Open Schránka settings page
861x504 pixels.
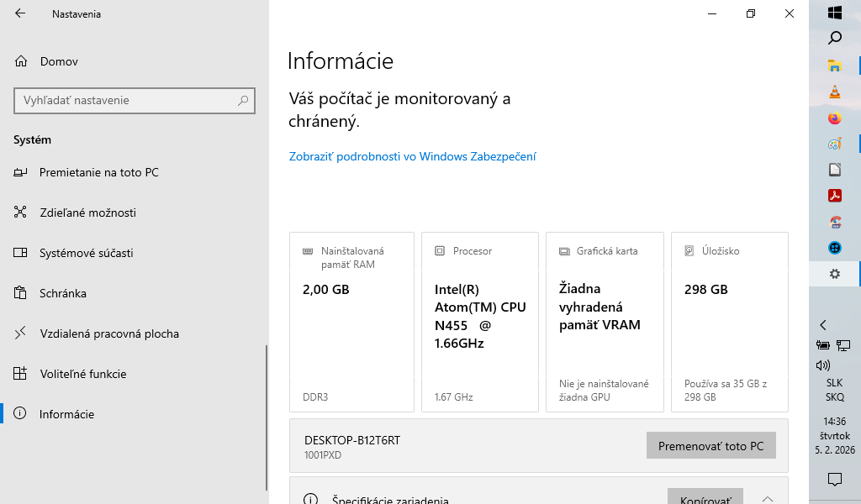click(63, 293)
